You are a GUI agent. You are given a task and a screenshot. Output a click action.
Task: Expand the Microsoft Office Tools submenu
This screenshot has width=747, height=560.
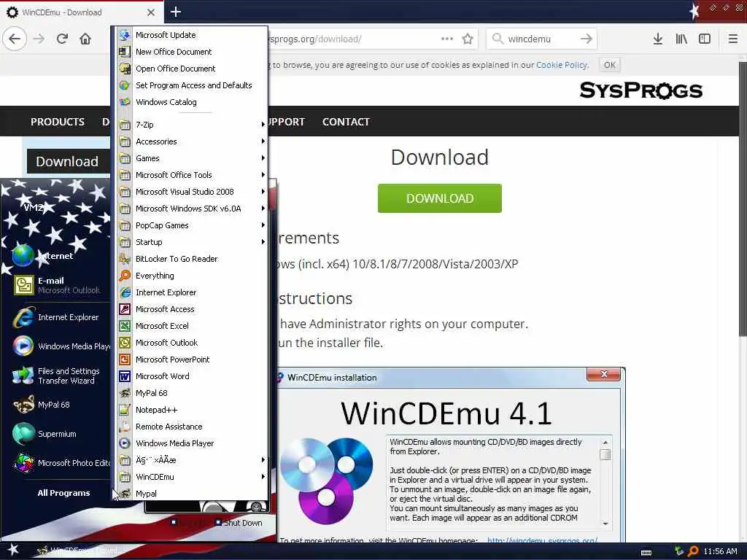(193, 175)
